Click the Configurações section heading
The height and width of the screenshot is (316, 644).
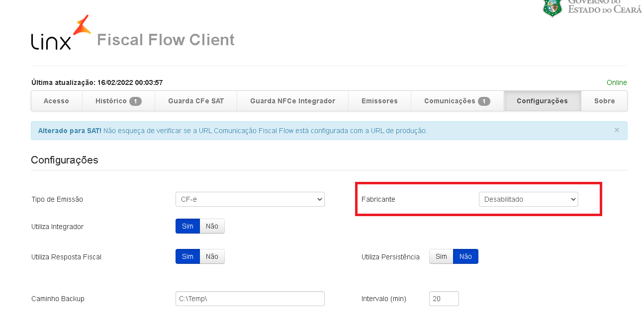[x=65, y=160]
